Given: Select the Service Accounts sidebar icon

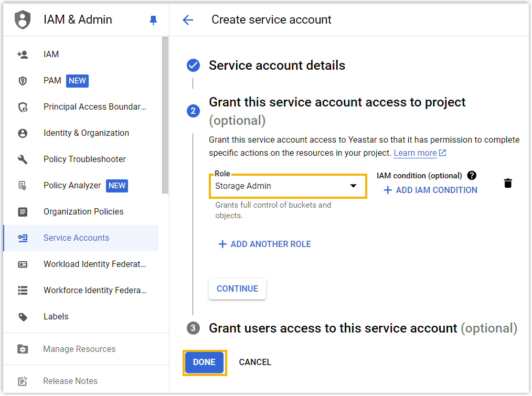Looking at the screenshot, I should [x=23, y=238].
